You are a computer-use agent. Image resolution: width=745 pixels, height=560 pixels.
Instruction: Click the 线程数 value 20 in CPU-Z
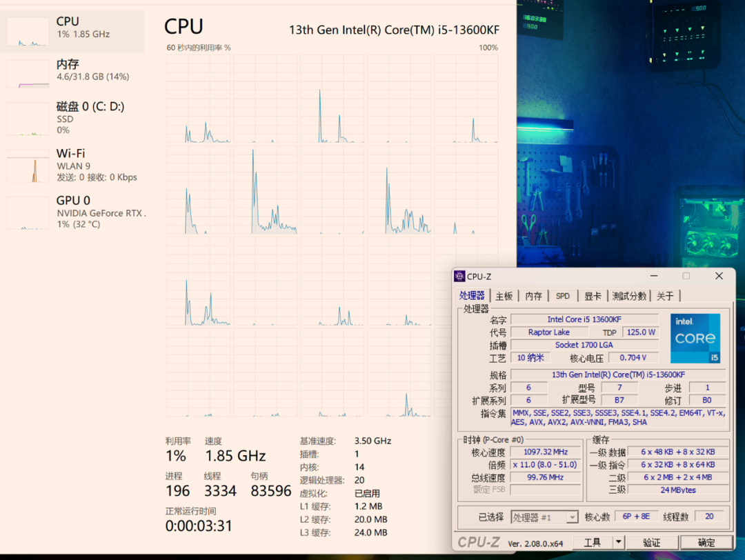709,517
